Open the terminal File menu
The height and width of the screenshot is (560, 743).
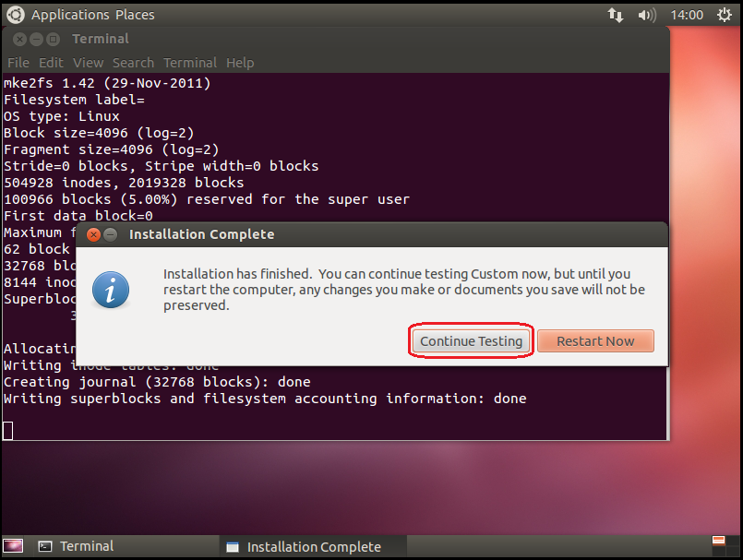pyautogui.click(x=18, y=63)
